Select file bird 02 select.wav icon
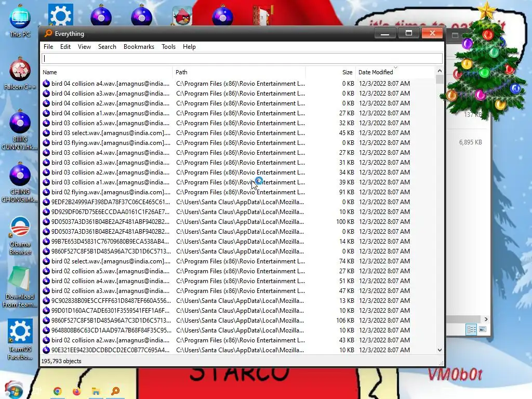Screen dimensions: 532x399 tap(46, 261)
